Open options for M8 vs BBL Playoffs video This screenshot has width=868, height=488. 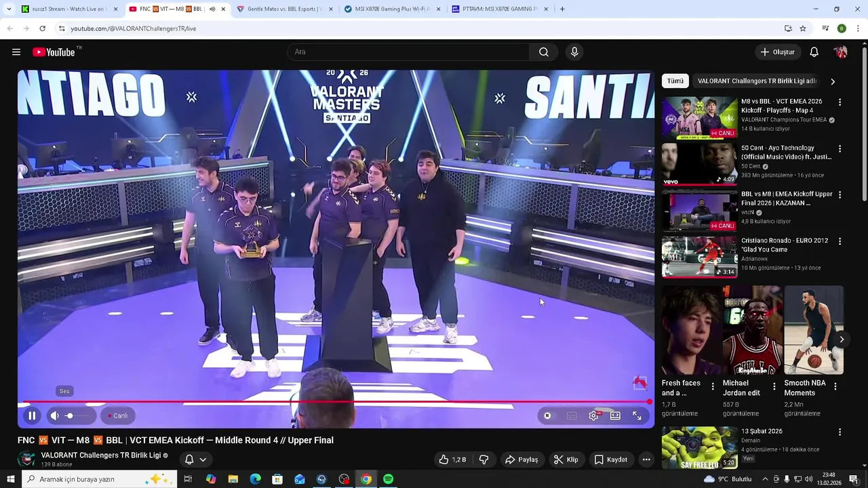840,102
